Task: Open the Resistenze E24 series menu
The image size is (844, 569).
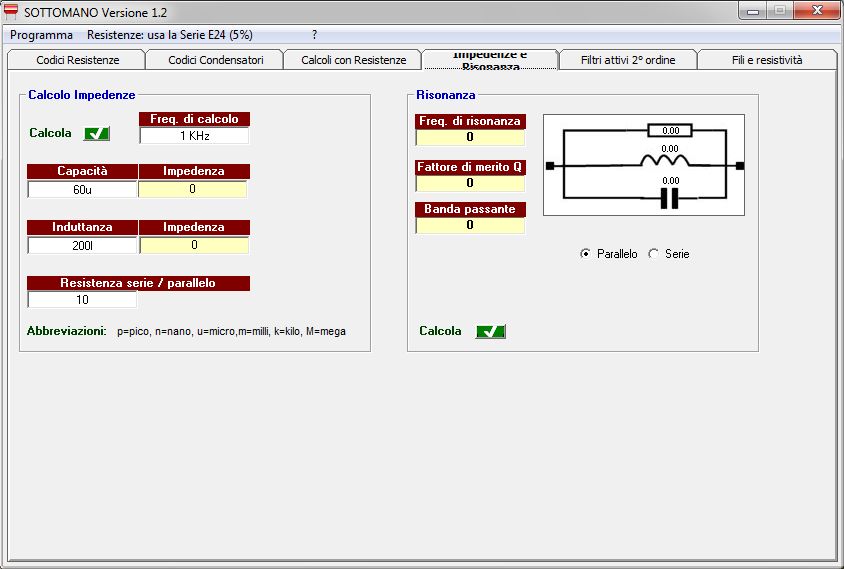Action: coord(169,34)
